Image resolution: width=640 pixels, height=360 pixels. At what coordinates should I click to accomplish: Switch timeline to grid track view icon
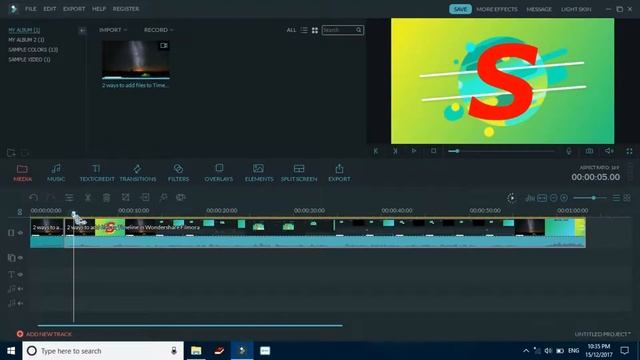pyautogui.click(x=627, y=198)
